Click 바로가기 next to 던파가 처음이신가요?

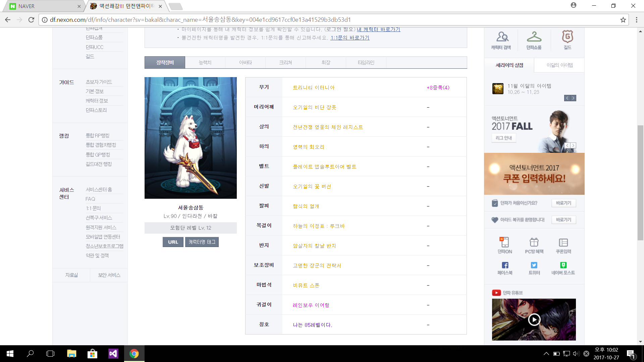pos(563,203)
